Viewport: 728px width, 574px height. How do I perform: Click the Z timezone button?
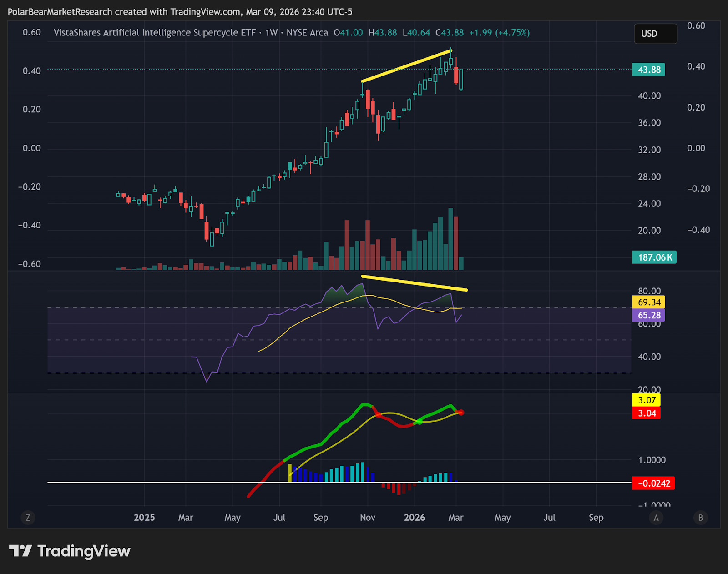coord(28,518)
